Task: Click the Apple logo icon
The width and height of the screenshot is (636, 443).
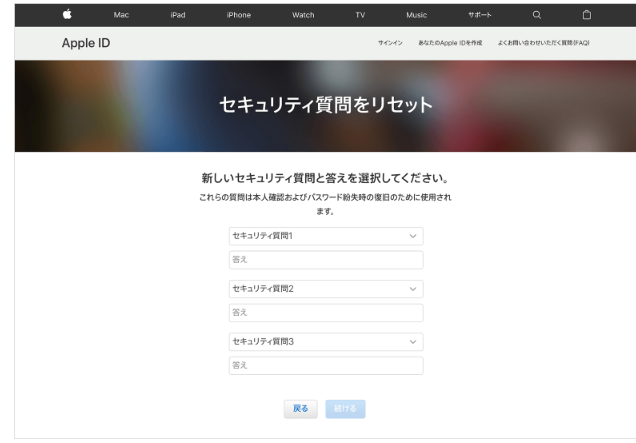Action: (67, 15)
